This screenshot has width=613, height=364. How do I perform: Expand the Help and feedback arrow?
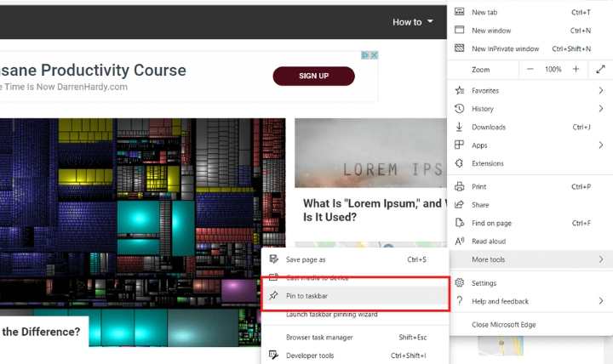coord(601,301)
